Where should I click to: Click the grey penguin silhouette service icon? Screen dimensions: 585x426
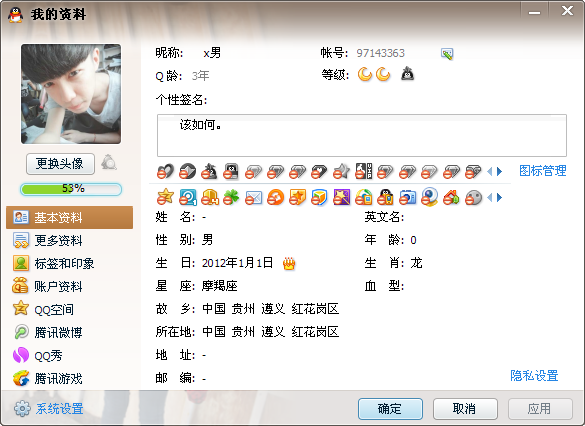[209, 172]
